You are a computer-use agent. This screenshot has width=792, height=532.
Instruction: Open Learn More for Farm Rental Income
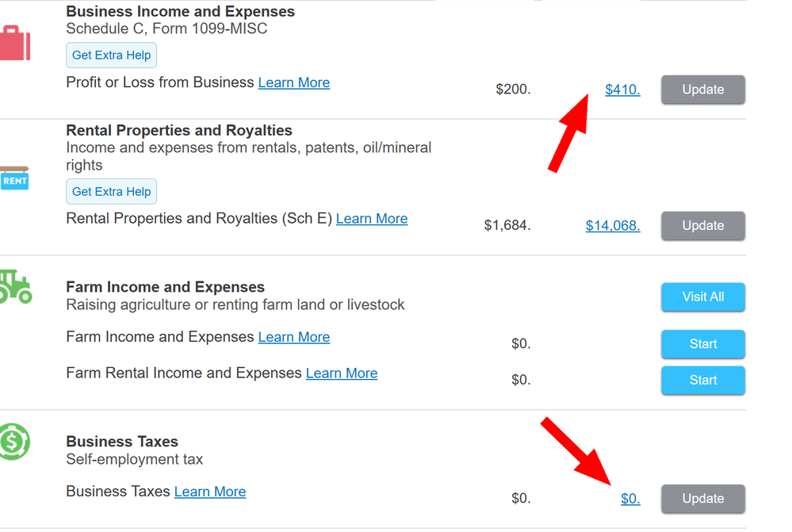tap(341, 373)
